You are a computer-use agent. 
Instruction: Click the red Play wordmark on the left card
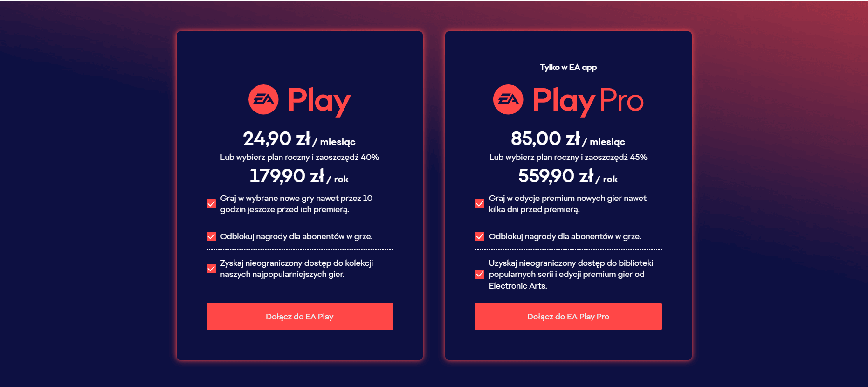319,101
